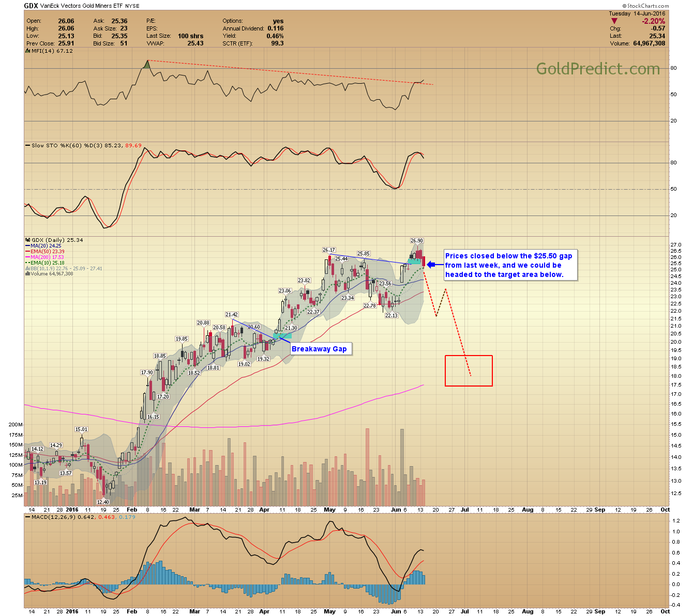
Task: Select the 19.85 price label
Action: (x=182, y=339)
